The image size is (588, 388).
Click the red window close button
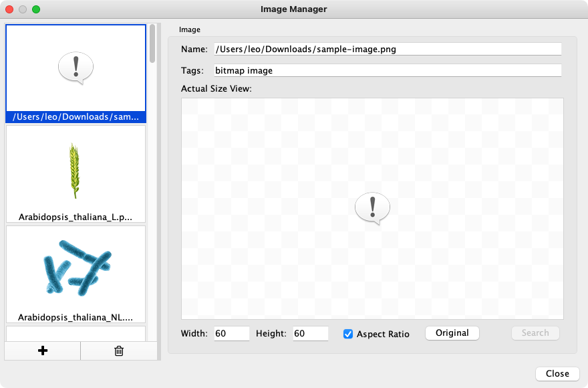point(9,9)
